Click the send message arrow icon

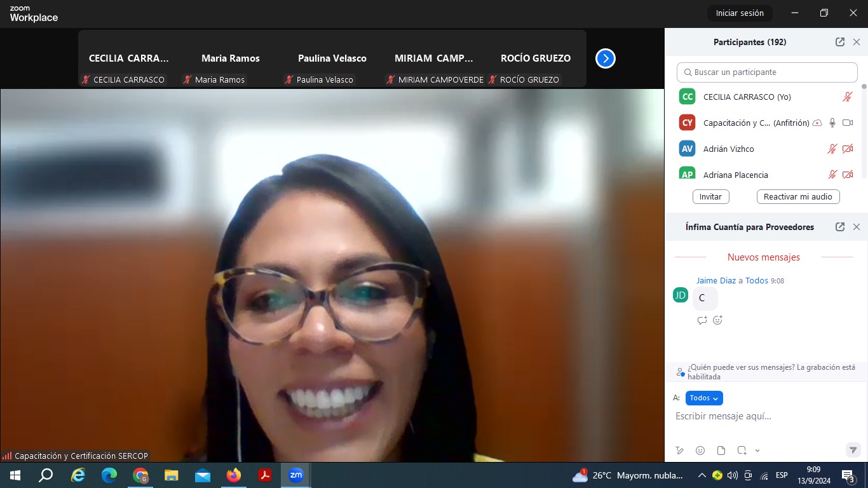click(853, 450)
